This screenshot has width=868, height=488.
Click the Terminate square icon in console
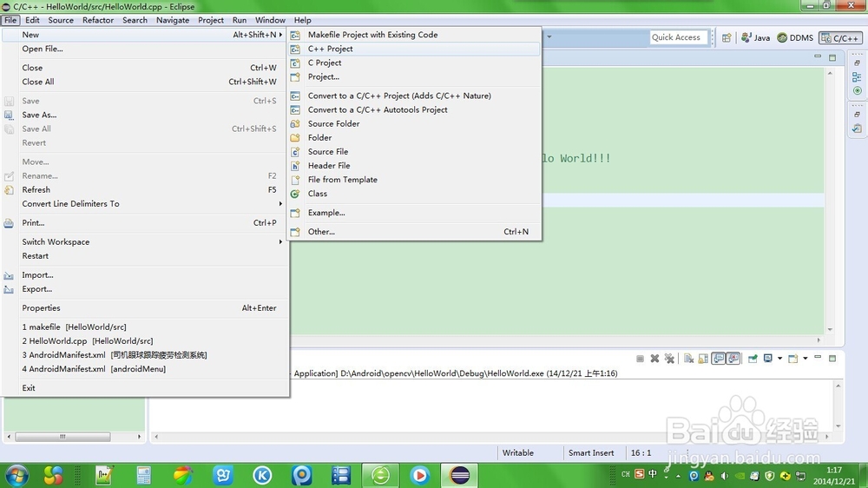(x=640, y=359)
